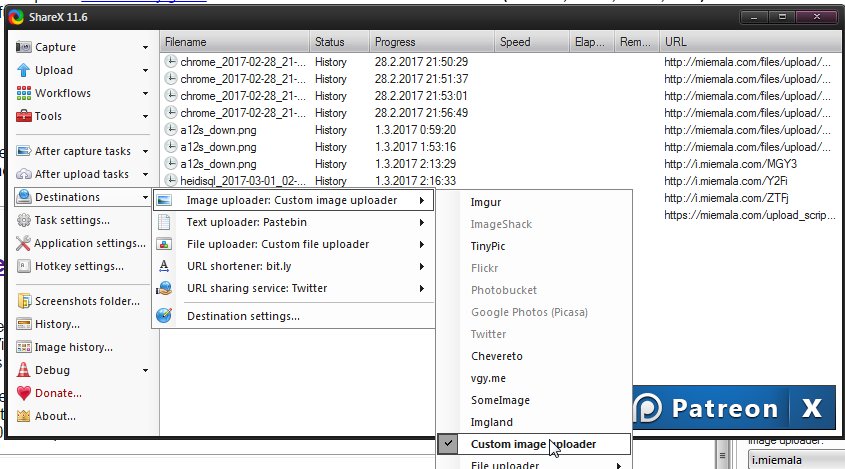Select SomeImage uploader entry
Viewport: 845px width, 469px height.
(500, 400)
